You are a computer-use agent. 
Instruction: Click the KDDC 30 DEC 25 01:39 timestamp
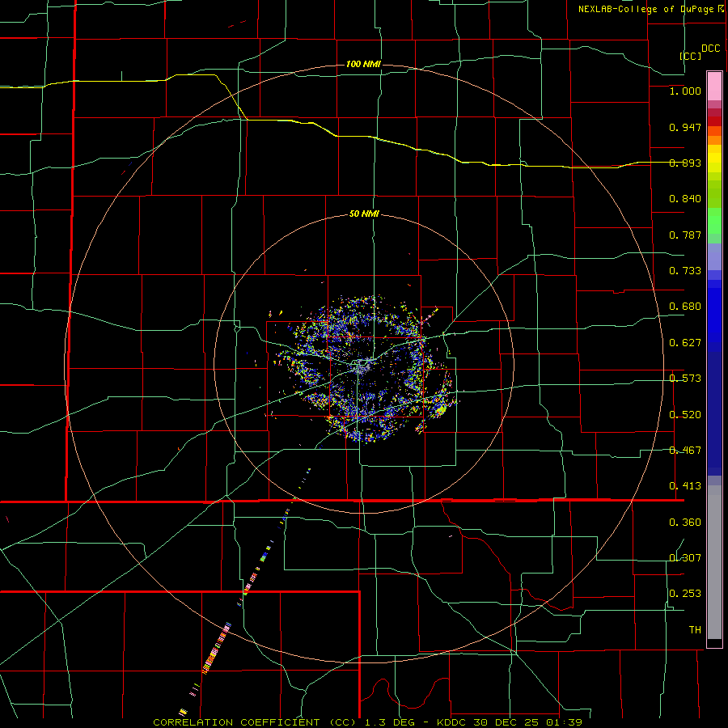[510, 722]
